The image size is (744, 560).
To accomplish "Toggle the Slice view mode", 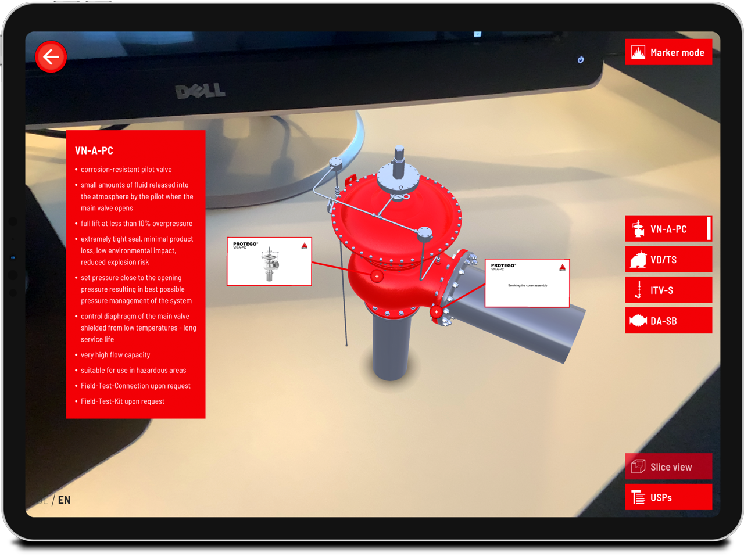I will click(671, 467).
